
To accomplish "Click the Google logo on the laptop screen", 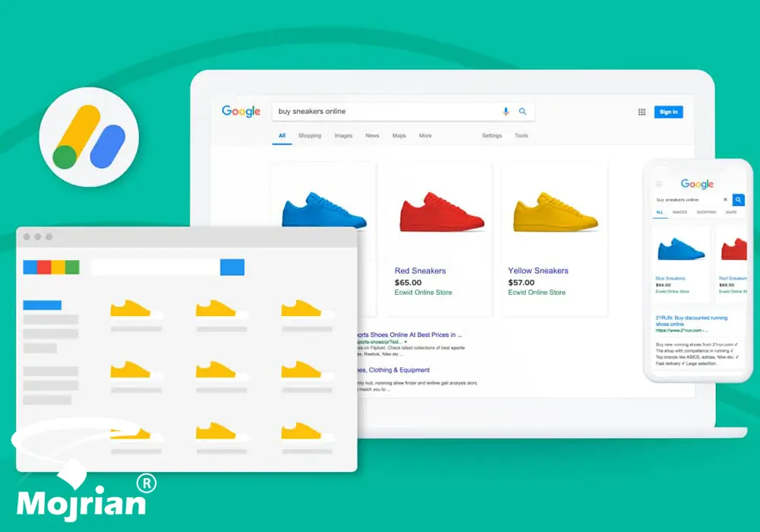I will (241, 112).
